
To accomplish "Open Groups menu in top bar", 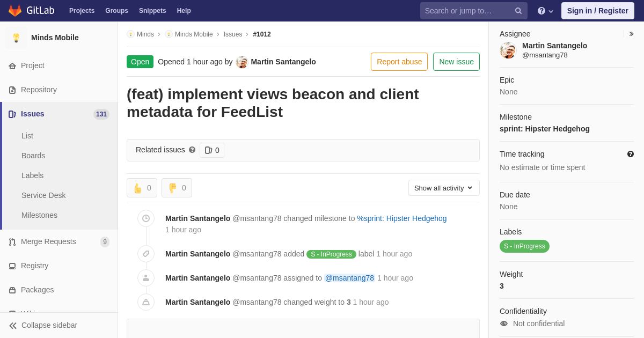I will click(x=116, y=11).
